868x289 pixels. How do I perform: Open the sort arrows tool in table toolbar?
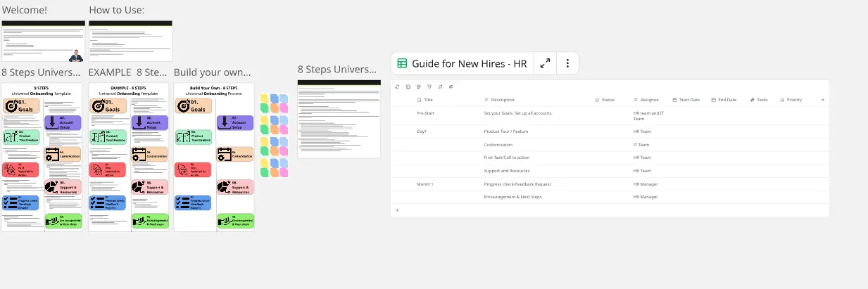[440, 86]
